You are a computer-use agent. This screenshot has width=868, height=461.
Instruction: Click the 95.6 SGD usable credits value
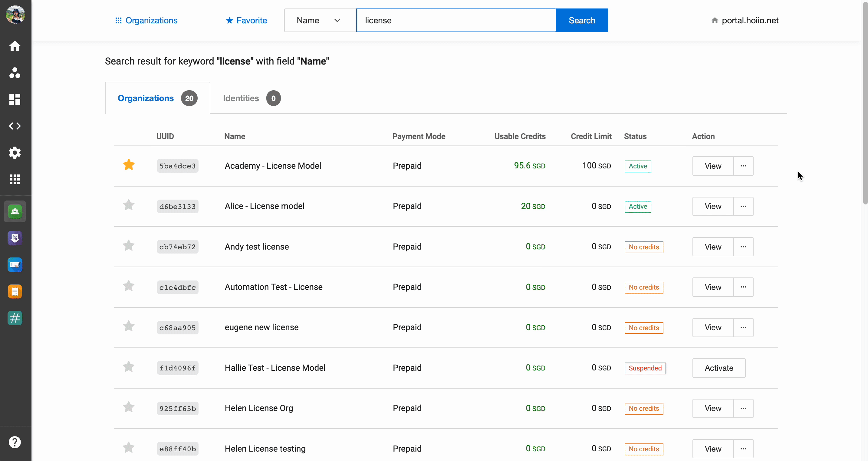[530, 166]
